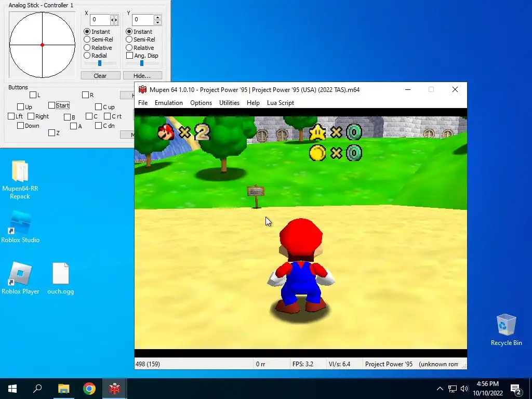Click the Project Power '95 status bar text
The height and width of the screenshot is (399, 532).
pos(389,364)
